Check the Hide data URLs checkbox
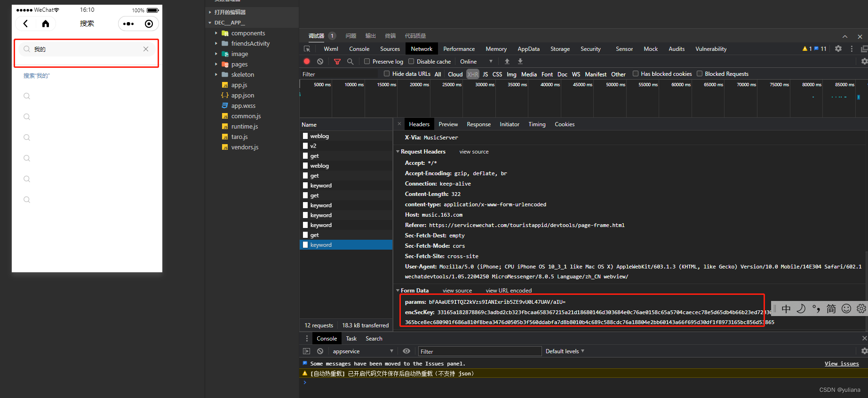Screen dimensions: 868x398 (x=387, y=73)
